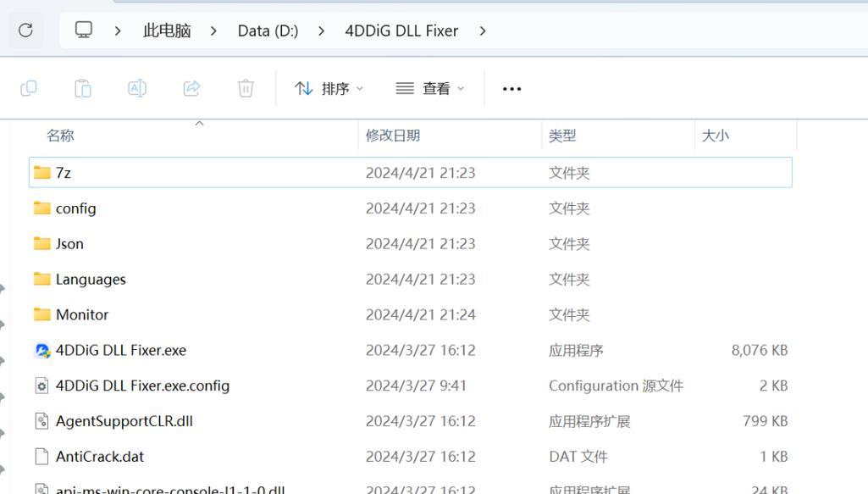
Task: Click the file icon of 4DDiG DLL Fixer.exe.config
Action: 42,386
